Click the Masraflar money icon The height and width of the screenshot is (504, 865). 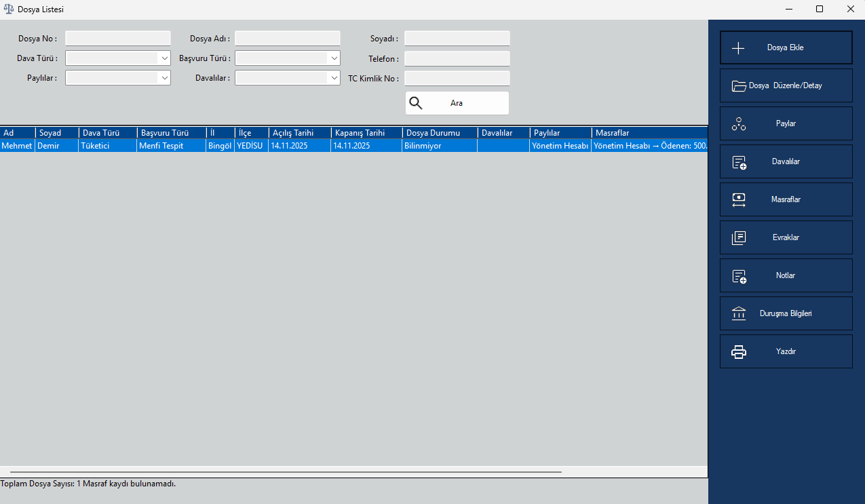pyautogui.click(x=739, y=200)
